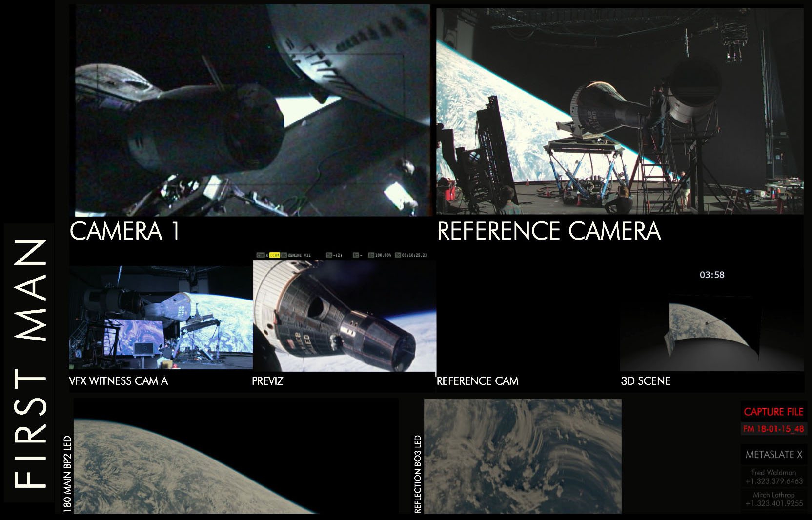Click the REFERENCE CAMERA large label
The image size is (812, 520).
[x=549, y=231]
